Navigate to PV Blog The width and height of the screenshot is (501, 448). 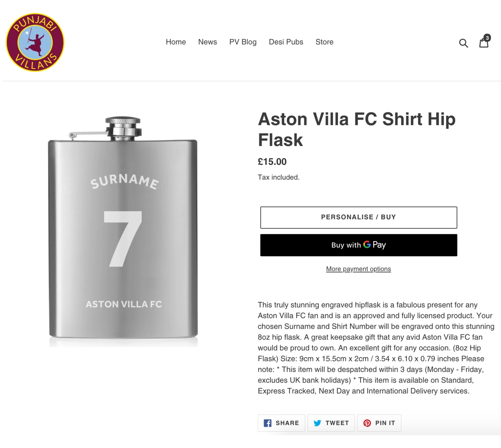tap(243, 42)
